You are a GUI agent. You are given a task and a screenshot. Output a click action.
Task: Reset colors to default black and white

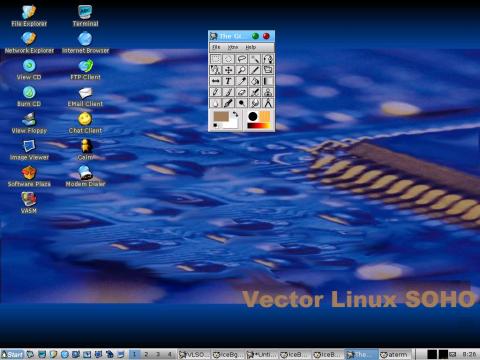216,125
